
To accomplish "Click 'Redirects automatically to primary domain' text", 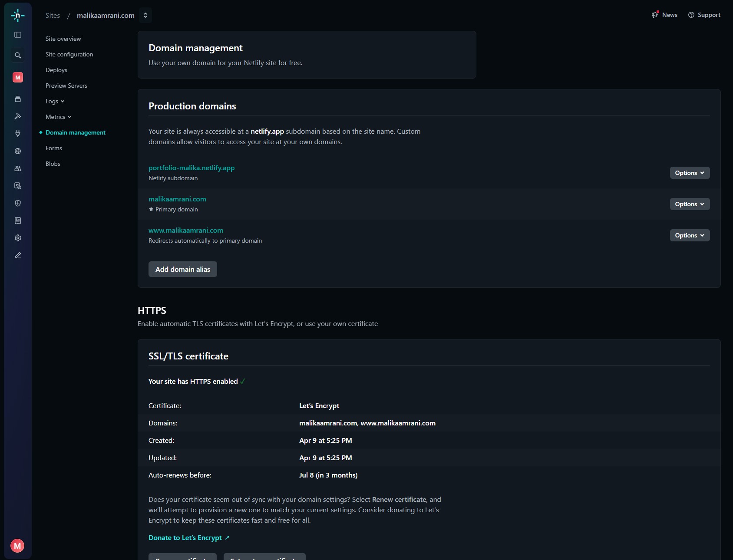I will (205, 240).
